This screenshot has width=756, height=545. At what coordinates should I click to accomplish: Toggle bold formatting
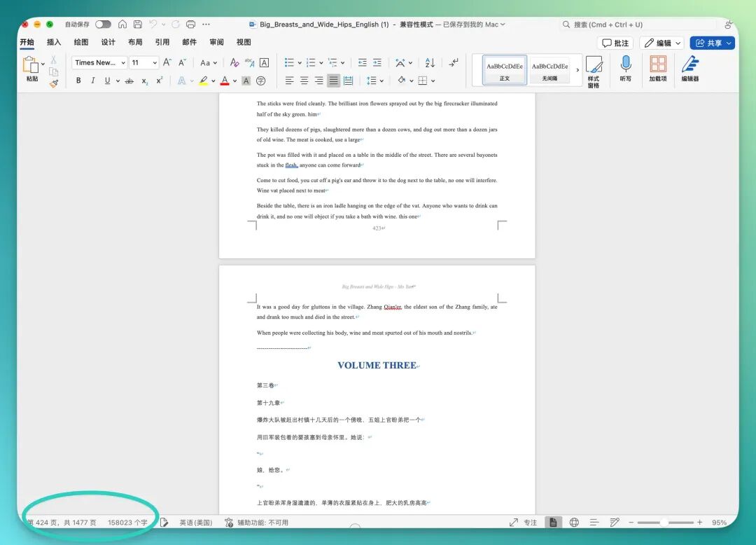coord(78,81)
